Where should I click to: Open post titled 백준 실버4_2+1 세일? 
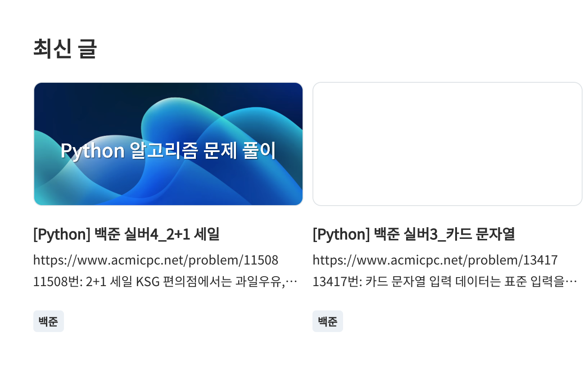click(127, 234)
